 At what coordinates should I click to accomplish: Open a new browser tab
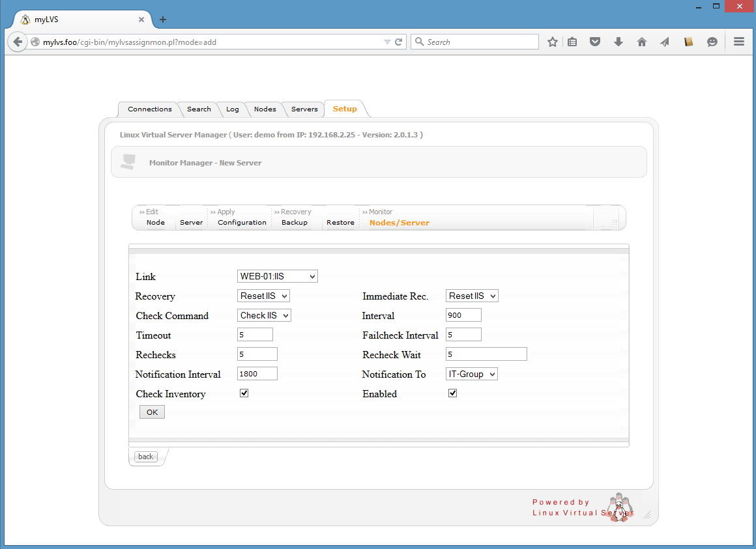pyautogui.click(x=163, y=20)
